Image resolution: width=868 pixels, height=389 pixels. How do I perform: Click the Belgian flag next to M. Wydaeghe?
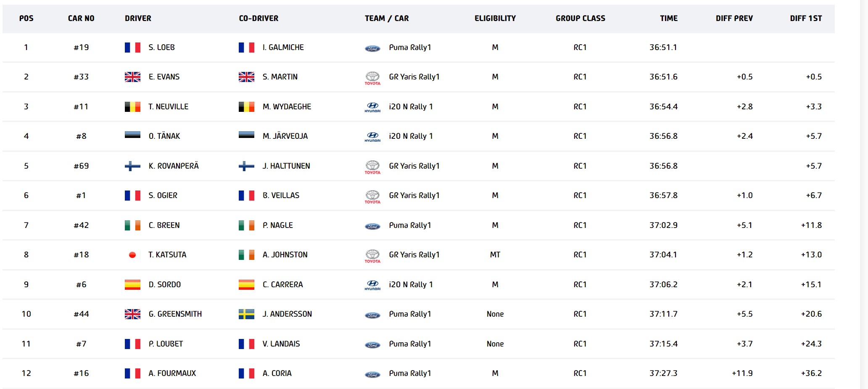coord(246,107)
